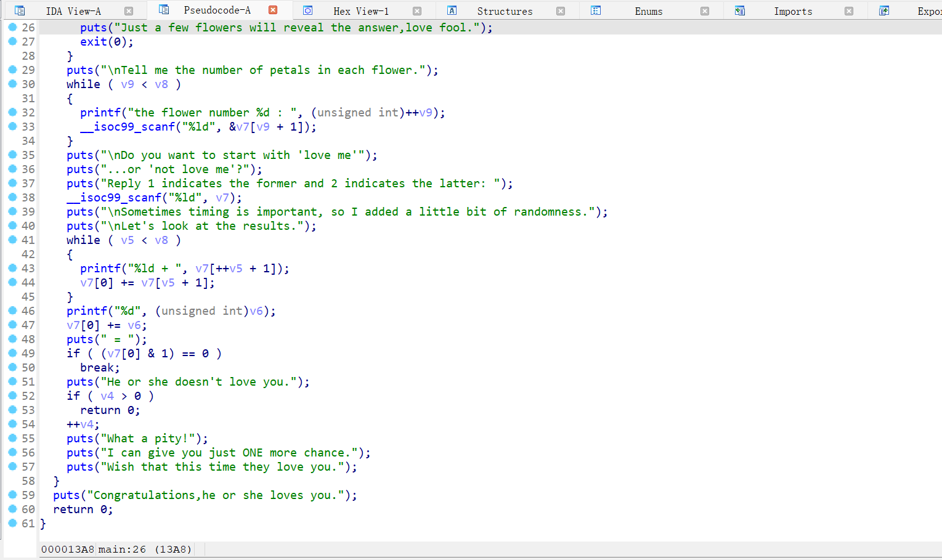
Task: Switch to the Imports tab label
Action: click(793, 11)
